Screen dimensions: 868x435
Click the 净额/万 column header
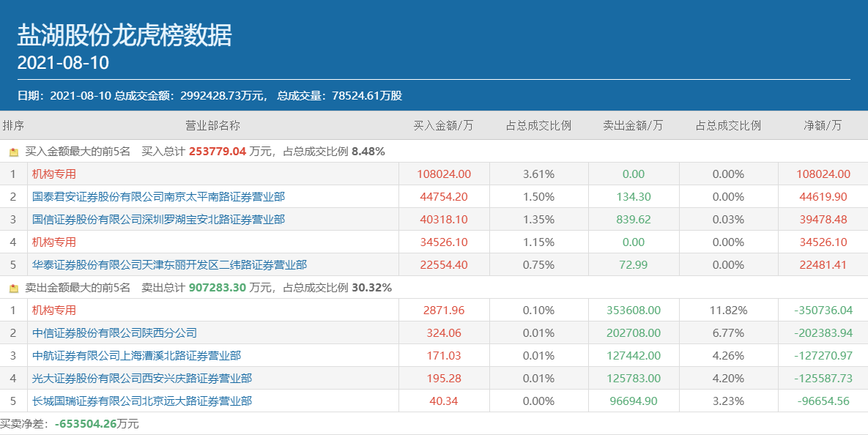pos(823,126)
